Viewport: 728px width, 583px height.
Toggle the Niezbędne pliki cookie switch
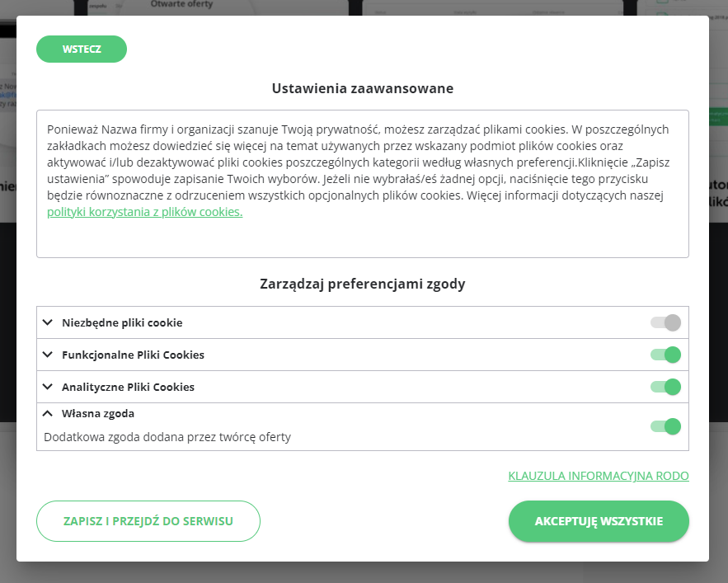(665, 322)
